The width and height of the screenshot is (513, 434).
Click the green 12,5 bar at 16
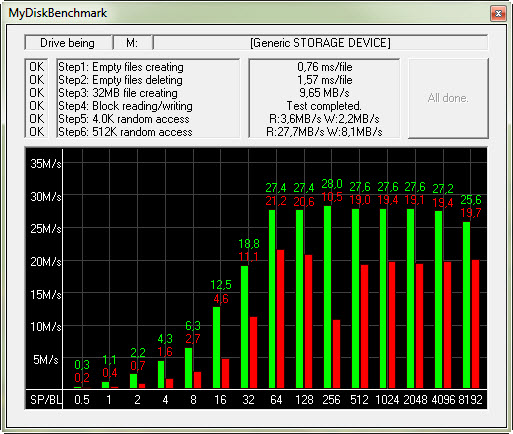[216, 348]
